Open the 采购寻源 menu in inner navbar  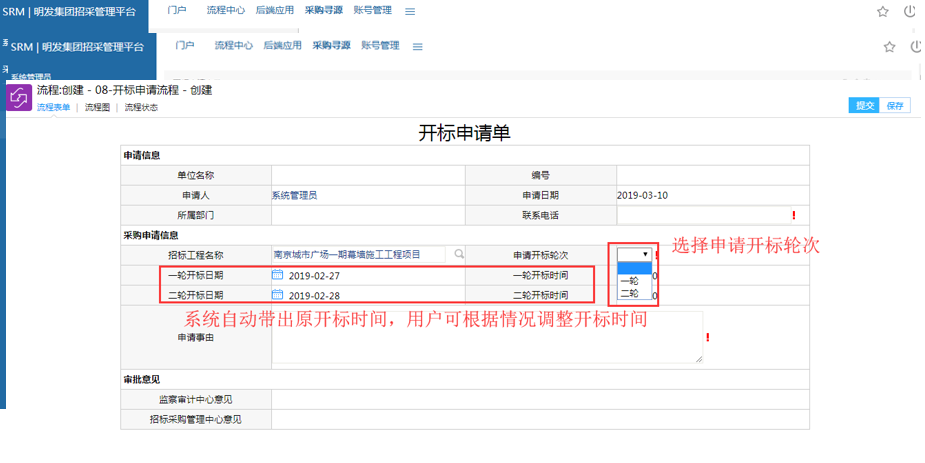[x=331, y=46]
